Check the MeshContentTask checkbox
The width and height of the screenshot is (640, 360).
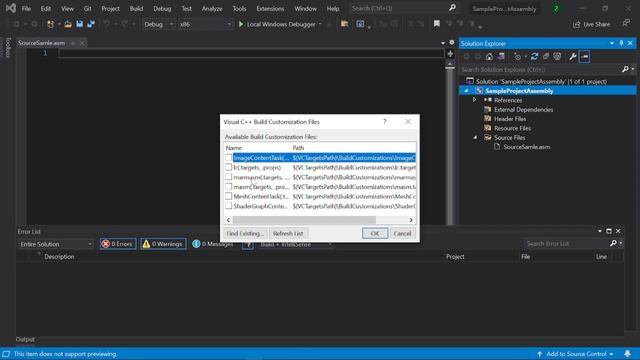coord(229,196)
